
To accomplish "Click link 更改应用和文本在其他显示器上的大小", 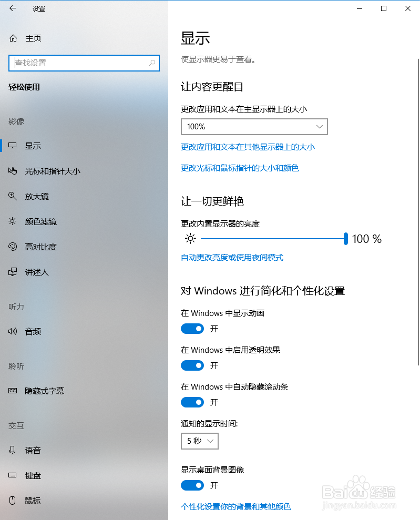I will pyautogui.click(x=248, y=147).
